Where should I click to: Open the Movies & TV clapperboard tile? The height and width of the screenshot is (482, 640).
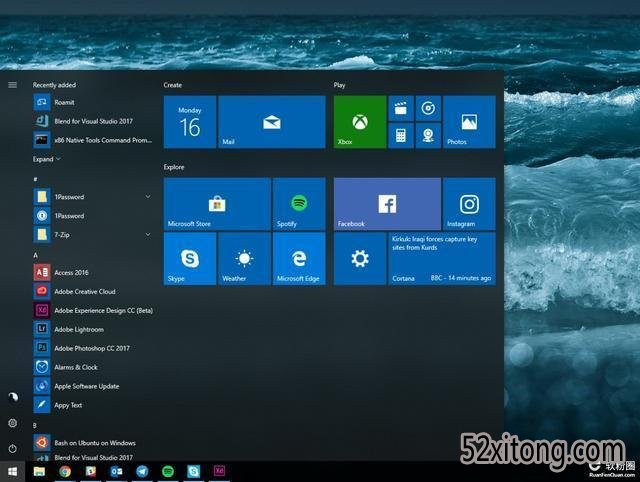[401, 108]
